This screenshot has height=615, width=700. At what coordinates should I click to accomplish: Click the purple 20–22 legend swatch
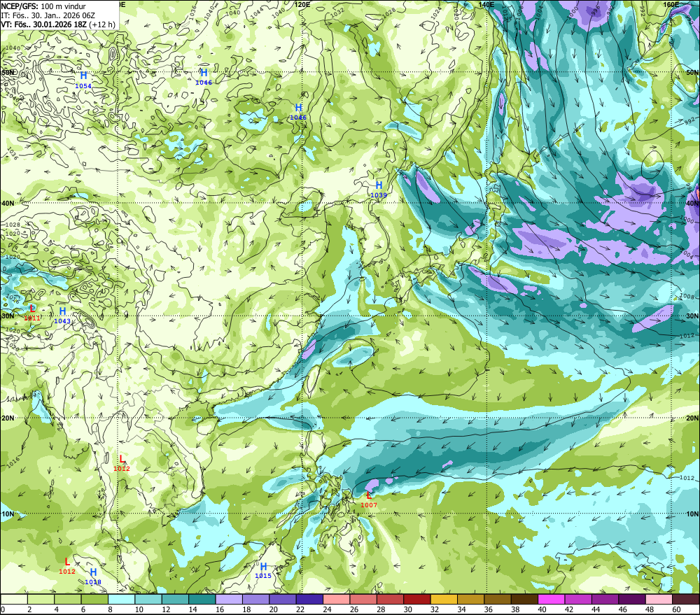pyautogui.click(x=283, y=599)
